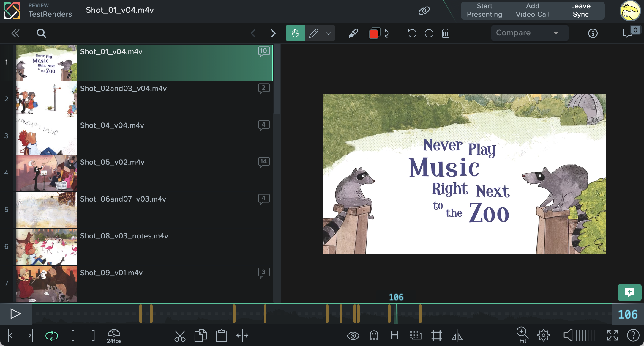This screenshot has width=644, height=346.
Task: Jump to the end of clip
Action: (x=31, y=336)
